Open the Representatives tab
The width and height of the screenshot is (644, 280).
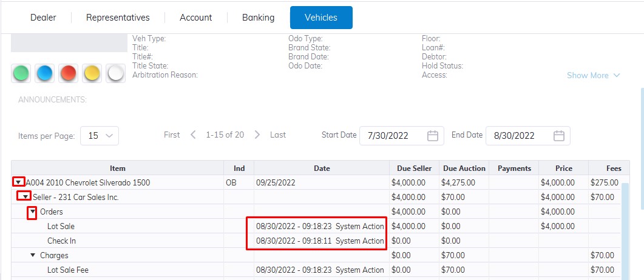pos(118,18)
